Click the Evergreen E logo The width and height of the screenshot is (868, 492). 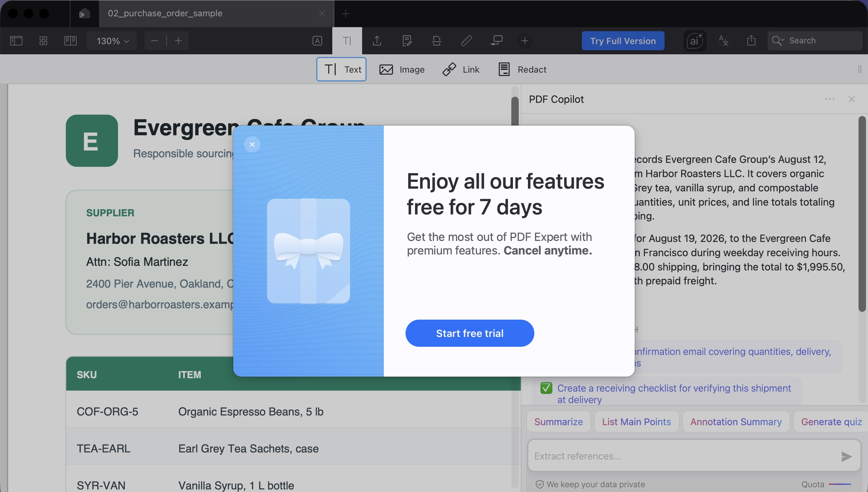coord(92,140)
